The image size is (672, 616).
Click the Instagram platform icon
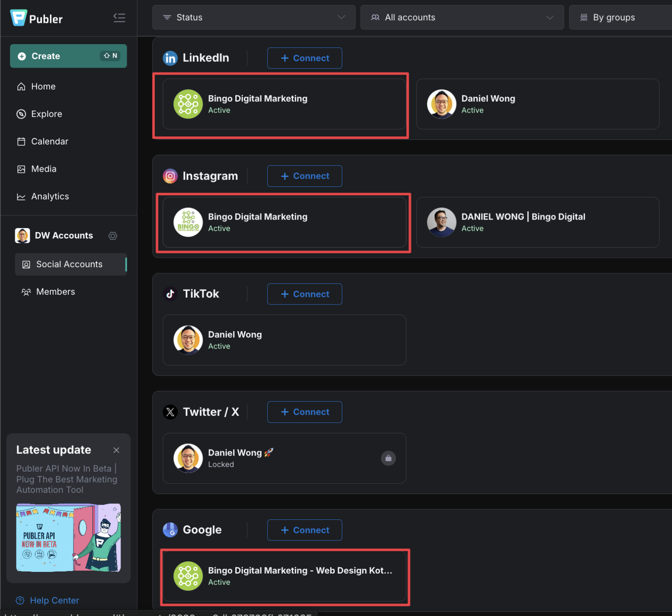[x=170, y=176]
